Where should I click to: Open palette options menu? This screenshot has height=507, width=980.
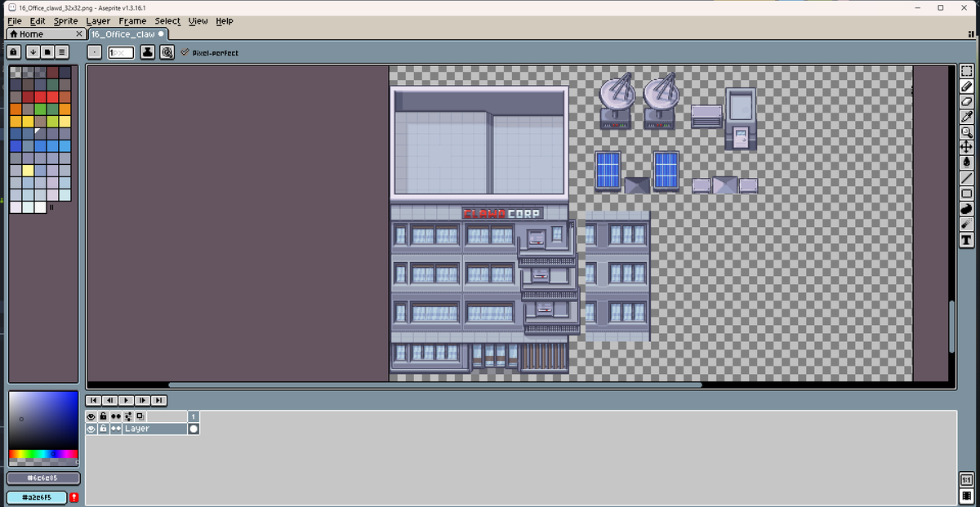pyautogui.click(x=62, y=52)
